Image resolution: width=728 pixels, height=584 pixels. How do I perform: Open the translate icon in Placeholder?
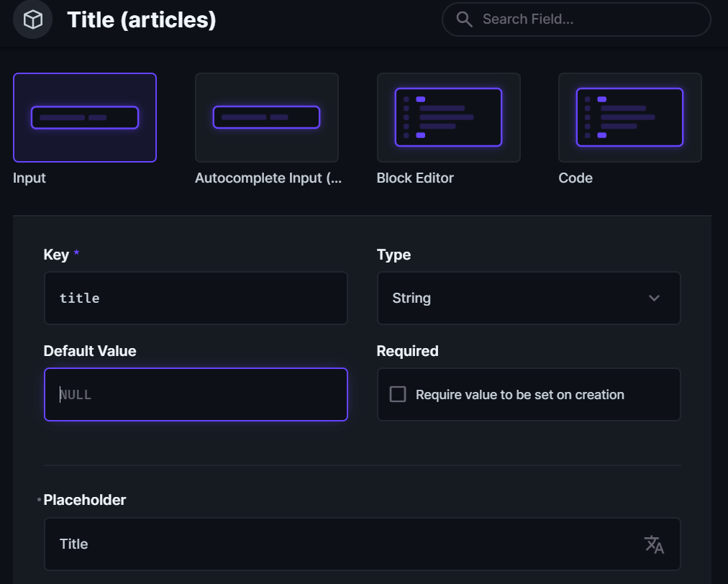coord(654,544)
